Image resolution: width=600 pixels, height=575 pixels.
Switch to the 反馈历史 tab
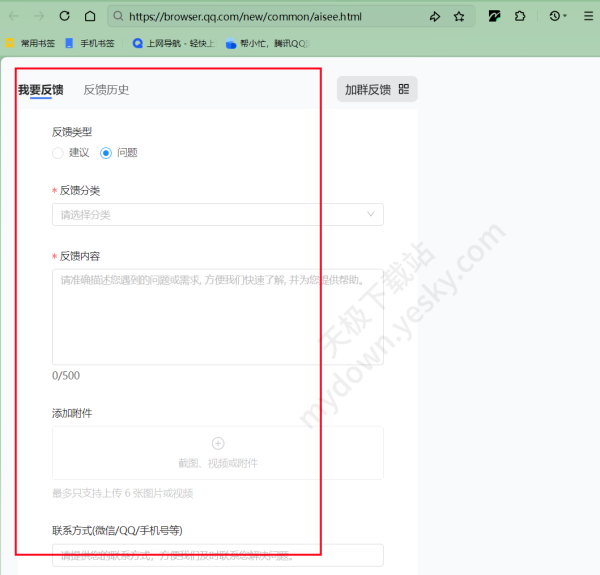click(106, 90)
